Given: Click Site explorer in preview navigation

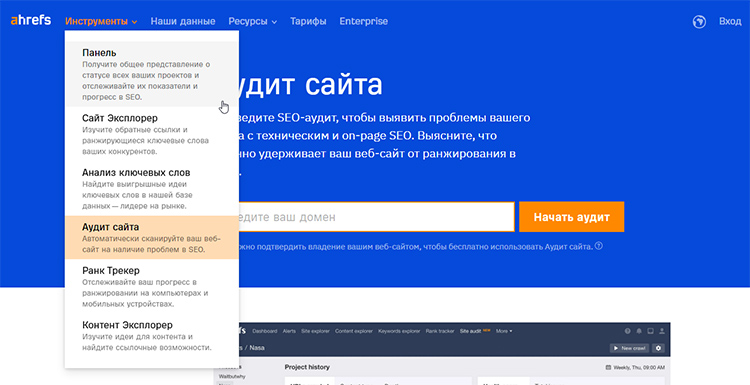Looking at the screenshot, I should (315, 331).
